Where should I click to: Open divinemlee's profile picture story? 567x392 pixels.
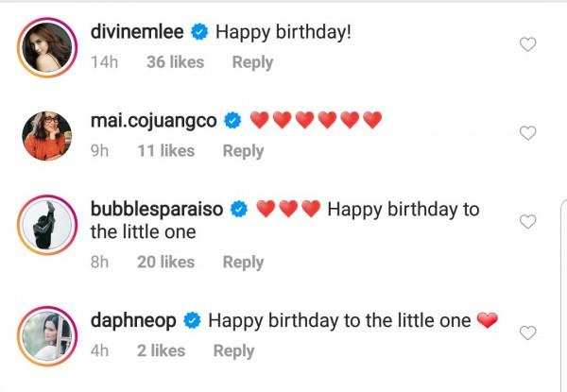[x=47, y=47]
